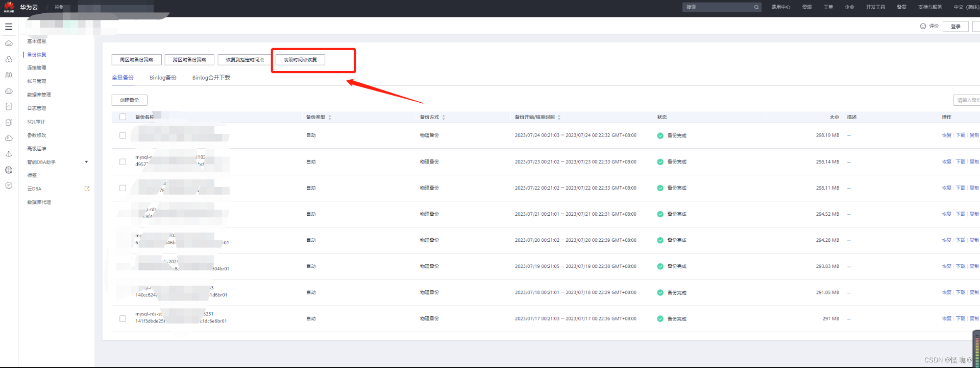Open 数据库管理 in the side menu
Viewport: 980px width, 368px height.
[x=39, y=95]
